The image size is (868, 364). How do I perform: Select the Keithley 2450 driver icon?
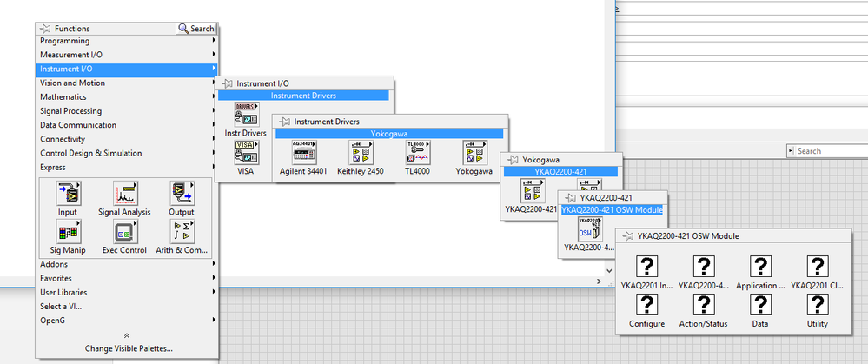coord(361,153)
